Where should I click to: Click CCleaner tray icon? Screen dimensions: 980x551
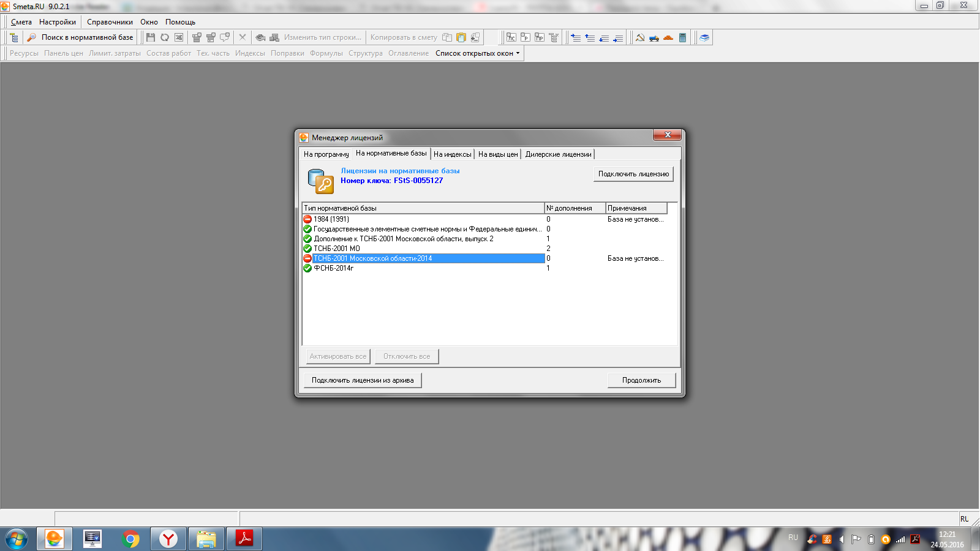coord(812,539)
